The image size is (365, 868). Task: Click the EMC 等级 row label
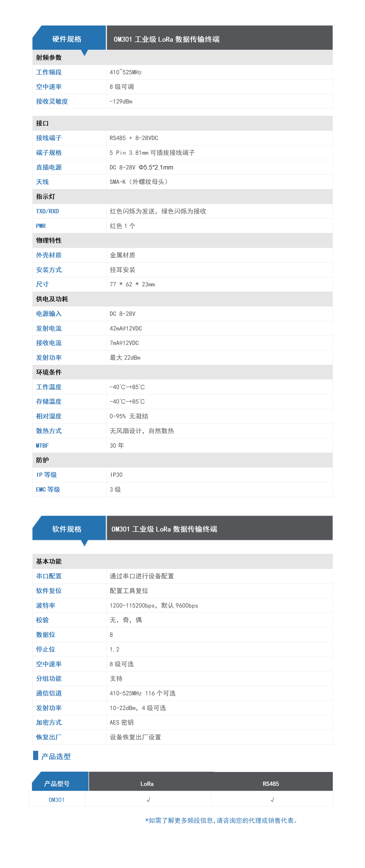coord(48,489)
